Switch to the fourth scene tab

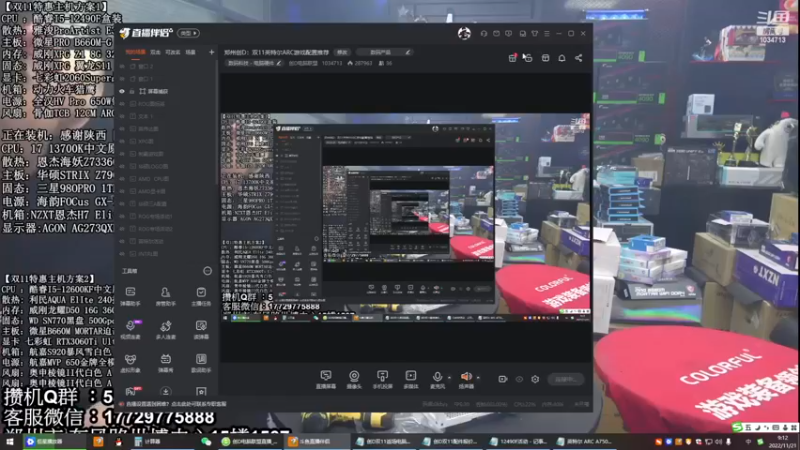coord(190,52)
